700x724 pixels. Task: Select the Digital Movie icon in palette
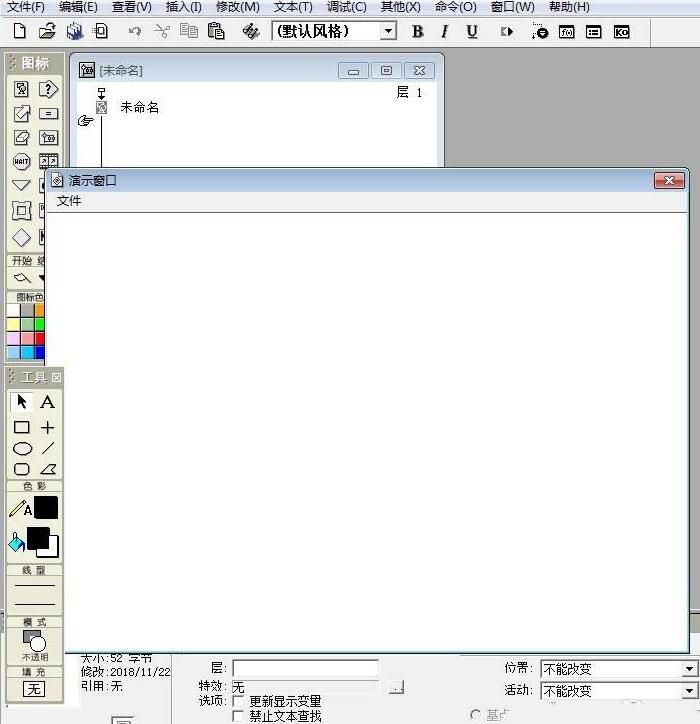48,161
